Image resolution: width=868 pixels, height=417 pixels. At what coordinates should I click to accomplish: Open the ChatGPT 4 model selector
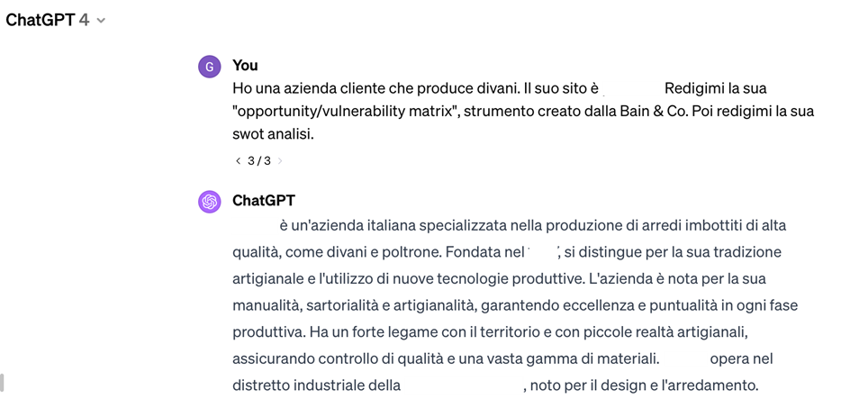(x=55, y=21)
